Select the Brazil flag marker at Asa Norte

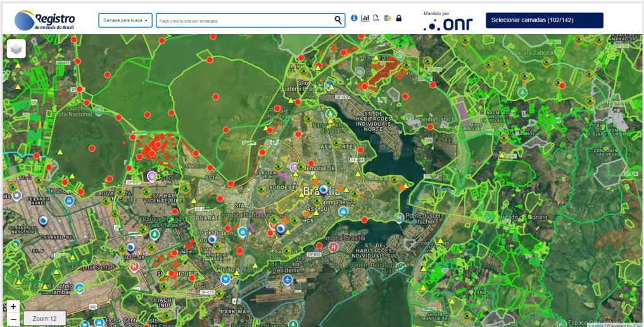coord(336,143)
